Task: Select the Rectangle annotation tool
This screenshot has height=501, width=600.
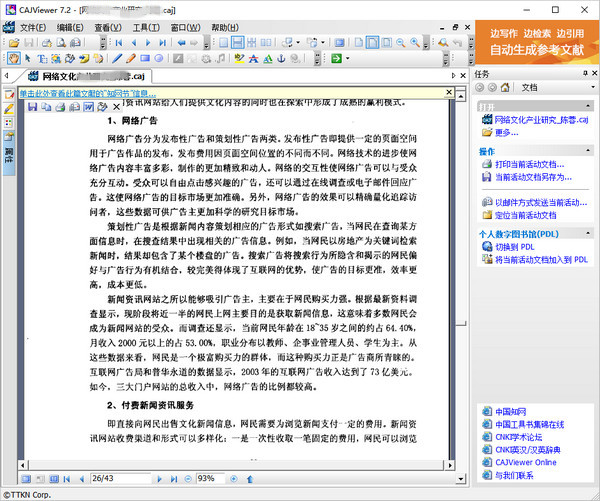Action: (145, 58)
